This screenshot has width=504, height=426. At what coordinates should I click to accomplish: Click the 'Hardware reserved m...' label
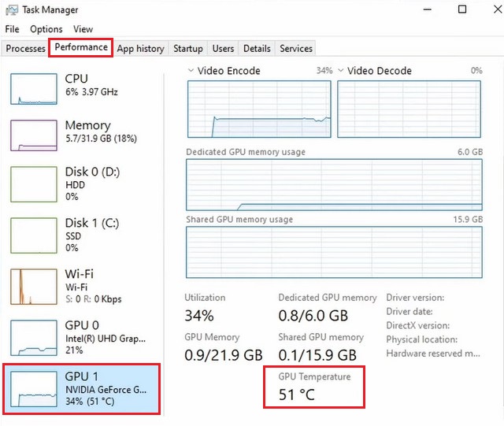433,354
